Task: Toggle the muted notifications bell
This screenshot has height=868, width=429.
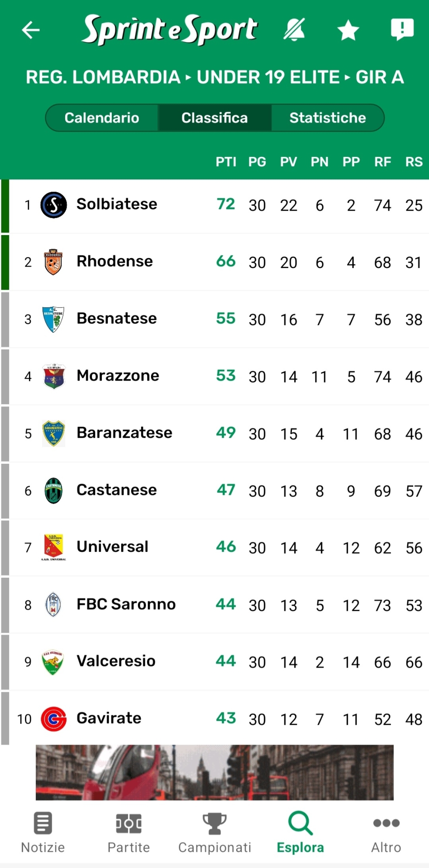Action: tap(294, 30)
